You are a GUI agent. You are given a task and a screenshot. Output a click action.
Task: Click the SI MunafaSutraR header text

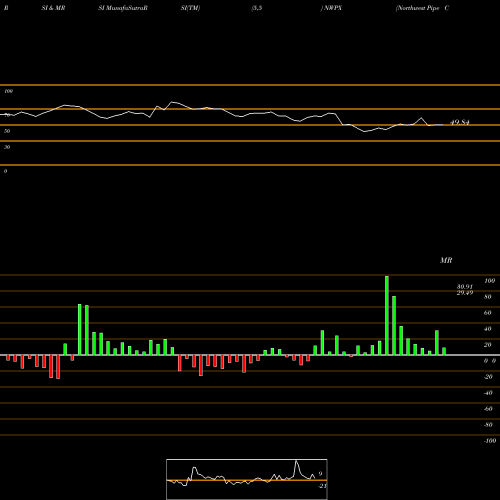(123, 8)
